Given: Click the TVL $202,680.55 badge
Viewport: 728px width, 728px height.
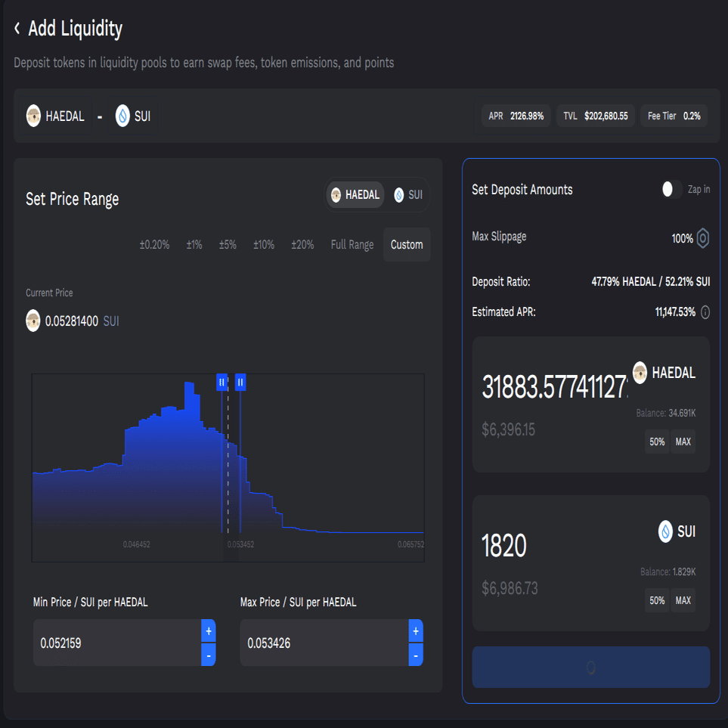Looking at the screenshot, I should 596,116.
